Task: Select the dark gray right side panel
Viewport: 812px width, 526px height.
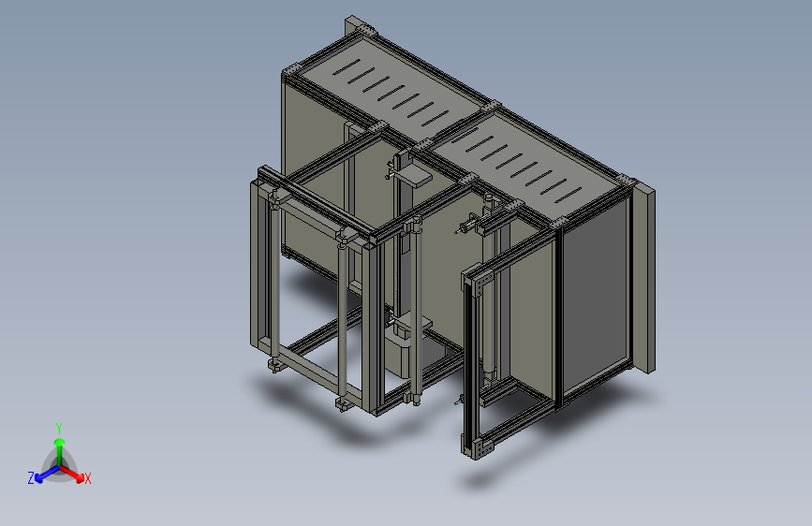Action: coord(596,293)
